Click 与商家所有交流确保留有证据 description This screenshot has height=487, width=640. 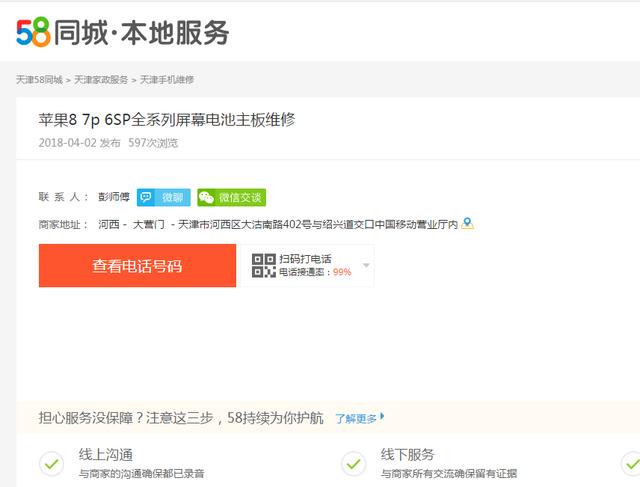point(449,474)
